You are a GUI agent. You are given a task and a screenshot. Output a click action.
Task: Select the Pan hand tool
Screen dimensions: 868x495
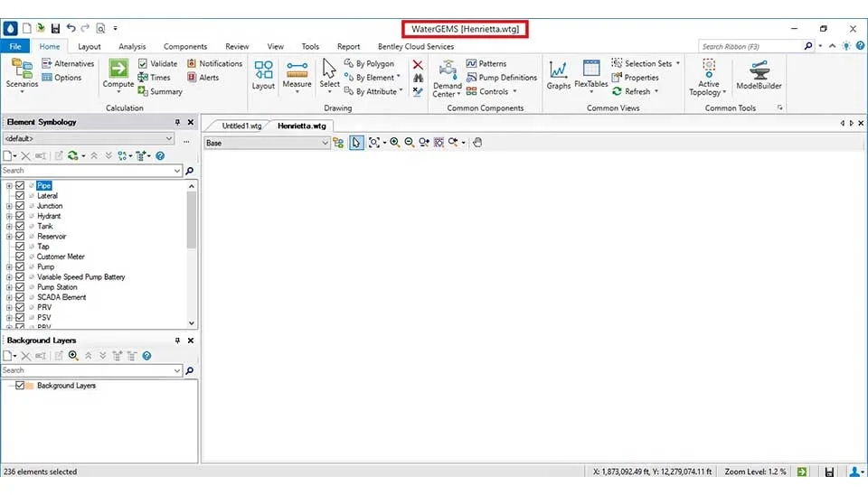click(x=477, y=142)
